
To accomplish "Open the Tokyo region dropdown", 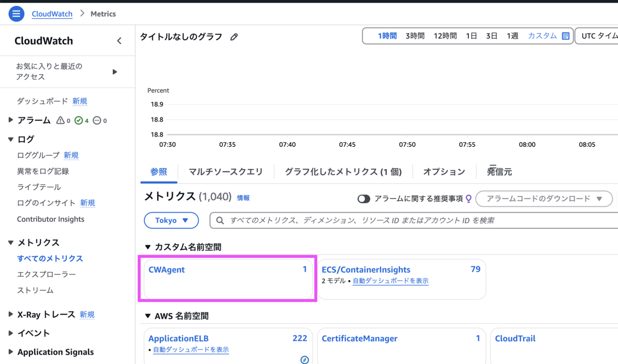I will pyautogui.click(x=171, y=220).
